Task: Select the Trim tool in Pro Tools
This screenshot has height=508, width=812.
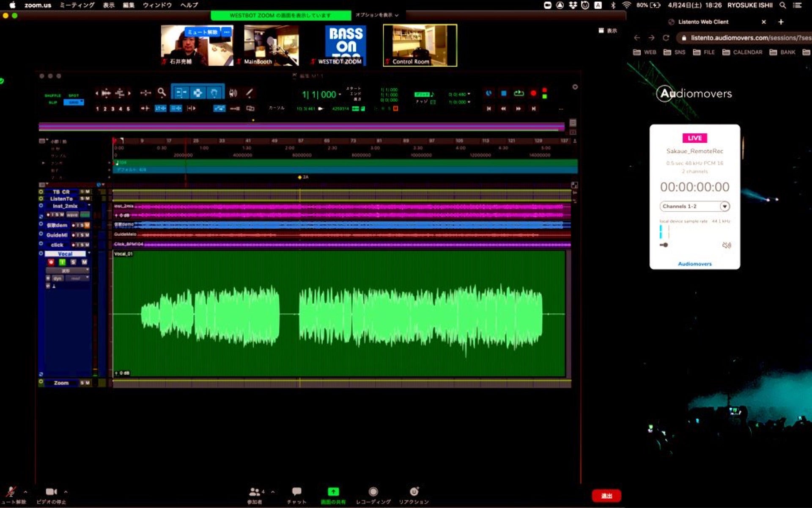Action: point(181,93)
